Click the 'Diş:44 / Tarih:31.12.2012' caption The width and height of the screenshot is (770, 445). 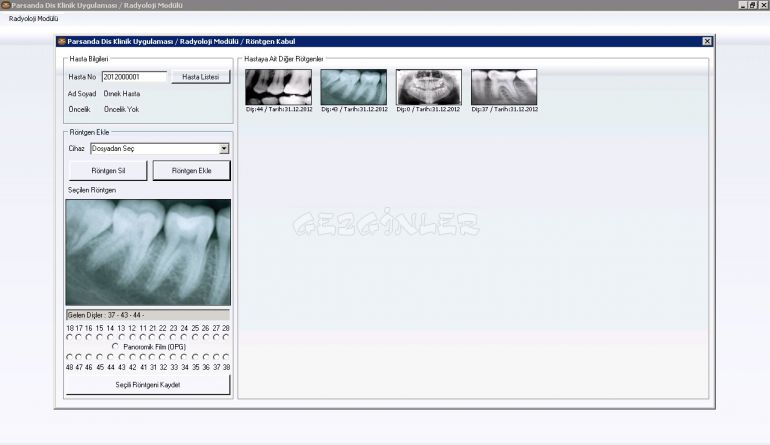point(279,109)
